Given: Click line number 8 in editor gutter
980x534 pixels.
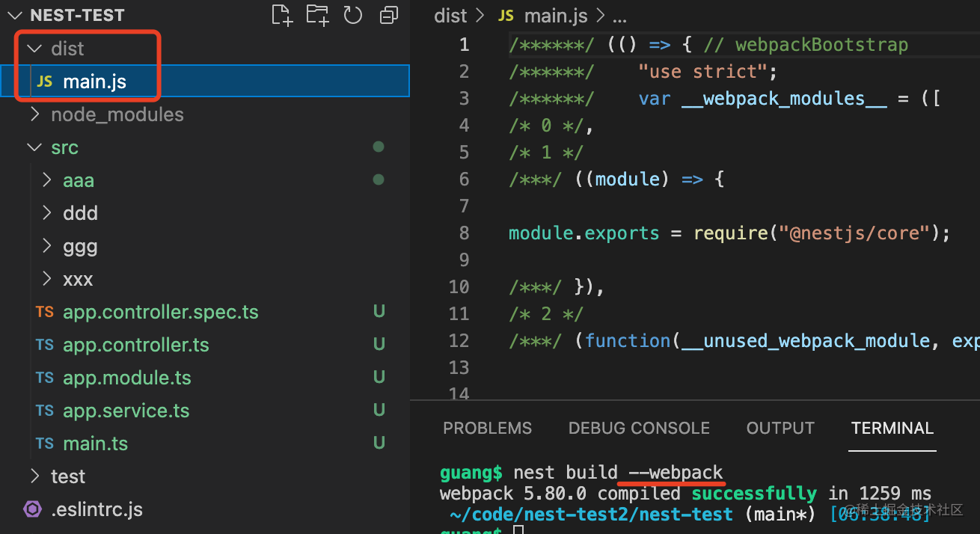Looking at the screenshot, I should point(464,233).
